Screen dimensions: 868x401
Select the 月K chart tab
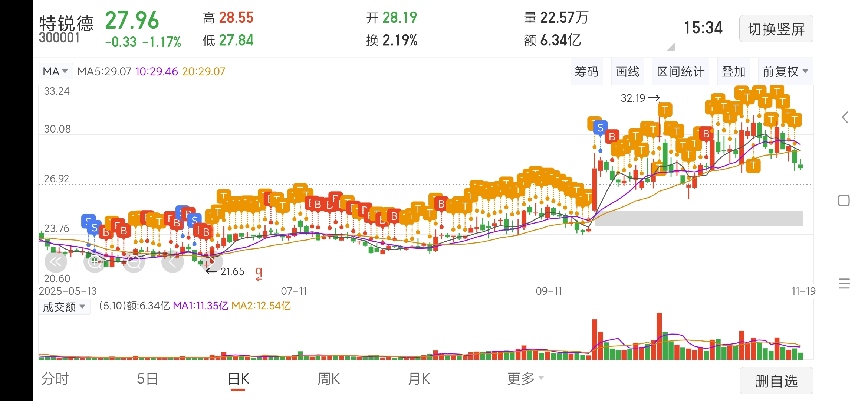[x=419, y=379]
